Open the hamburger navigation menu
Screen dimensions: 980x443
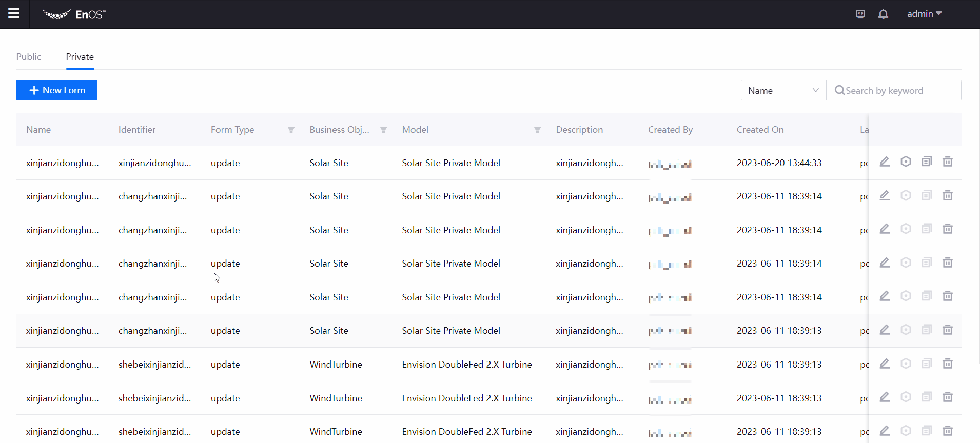pyautogui.click(x=14, y=13)
